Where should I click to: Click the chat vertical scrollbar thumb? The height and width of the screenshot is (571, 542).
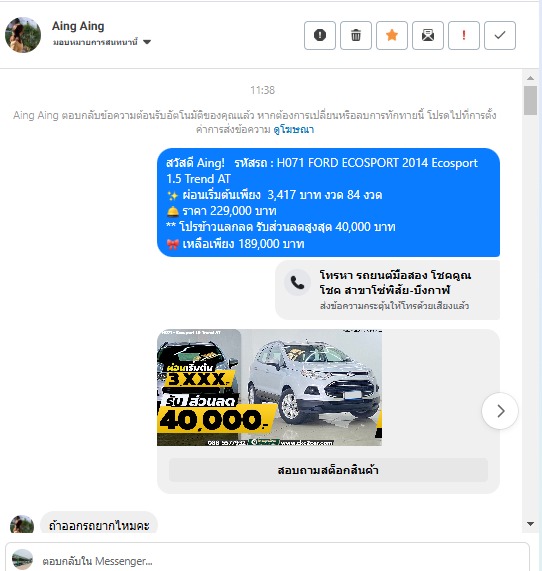pos(530,101)
